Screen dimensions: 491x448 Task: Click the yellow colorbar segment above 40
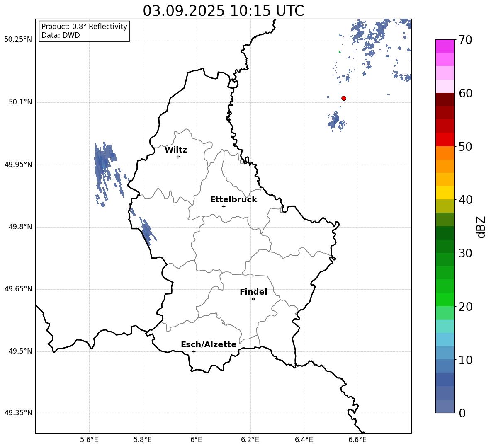[445, 193]
